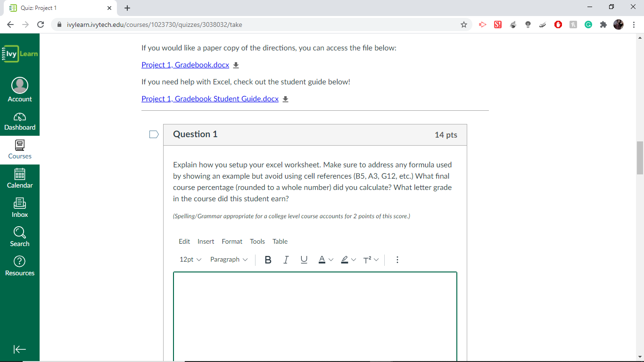
Task: View site security lock information
Action: [59, 25]
